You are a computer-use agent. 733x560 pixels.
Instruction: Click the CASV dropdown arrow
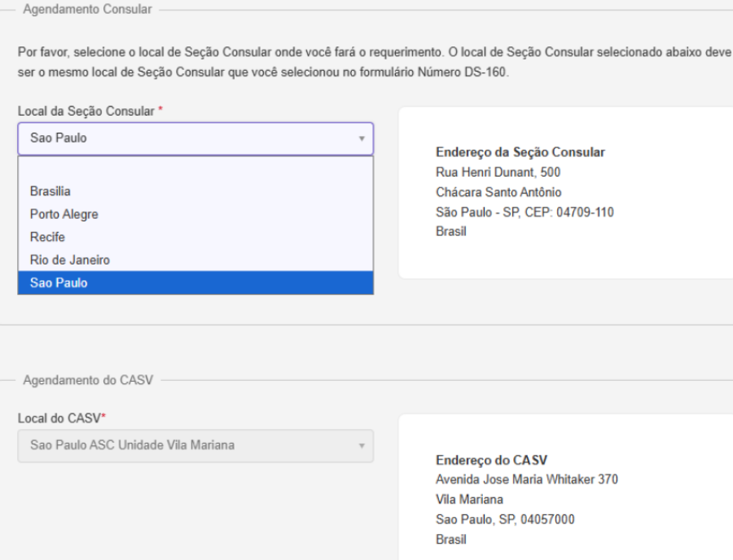coord(361,447)
